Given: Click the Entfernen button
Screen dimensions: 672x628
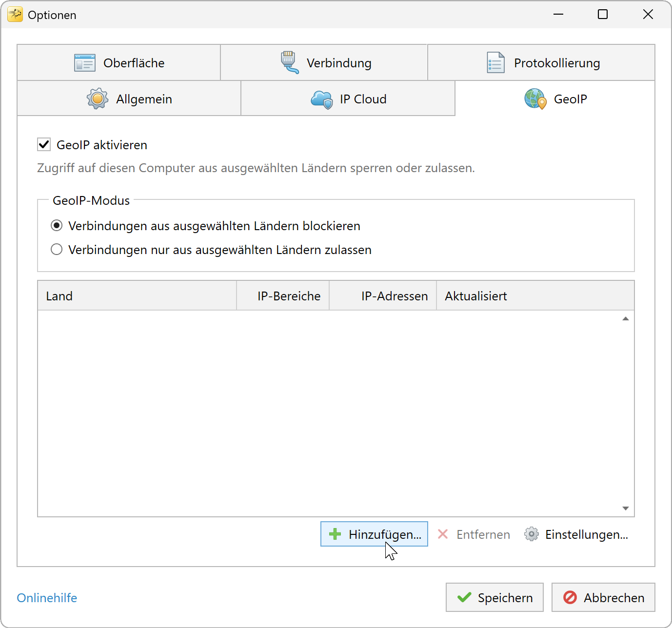Looking at the screenshot, I should (x=474, y=534).
